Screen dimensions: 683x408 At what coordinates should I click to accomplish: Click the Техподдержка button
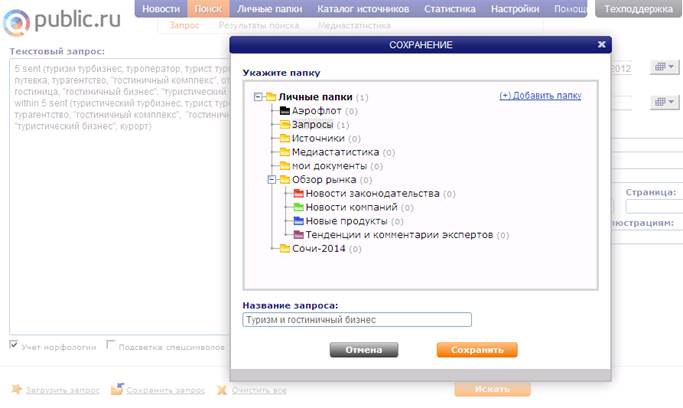click(x=638, y=9)
